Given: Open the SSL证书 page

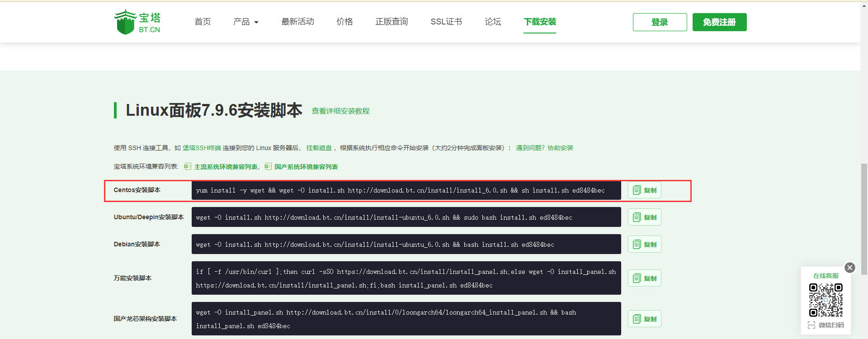Looking at the screenshot, I should pos(446,22).
